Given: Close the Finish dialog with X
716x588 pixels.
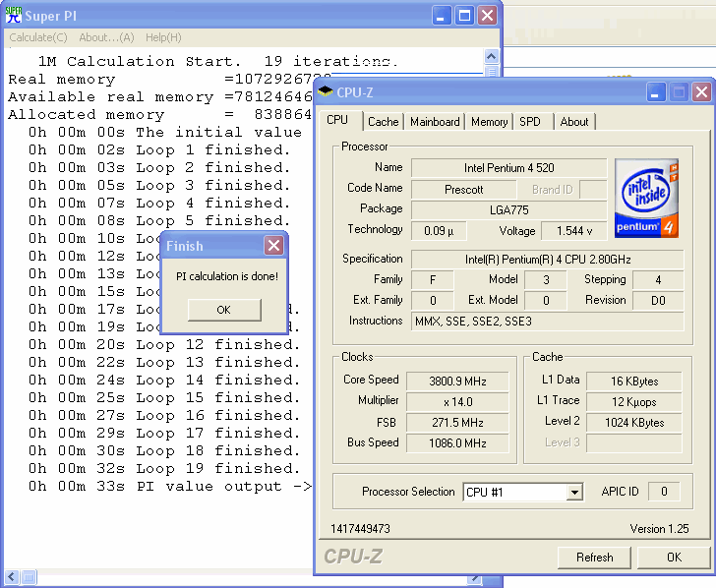Looking at the screenshot, I should [274, 246].
